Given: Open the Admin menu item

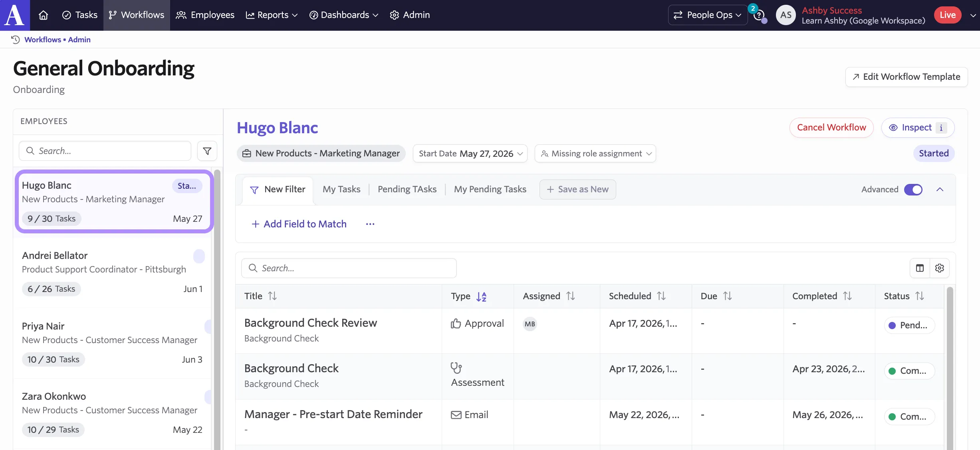Looking at the screenshot, I should (410, 15).
